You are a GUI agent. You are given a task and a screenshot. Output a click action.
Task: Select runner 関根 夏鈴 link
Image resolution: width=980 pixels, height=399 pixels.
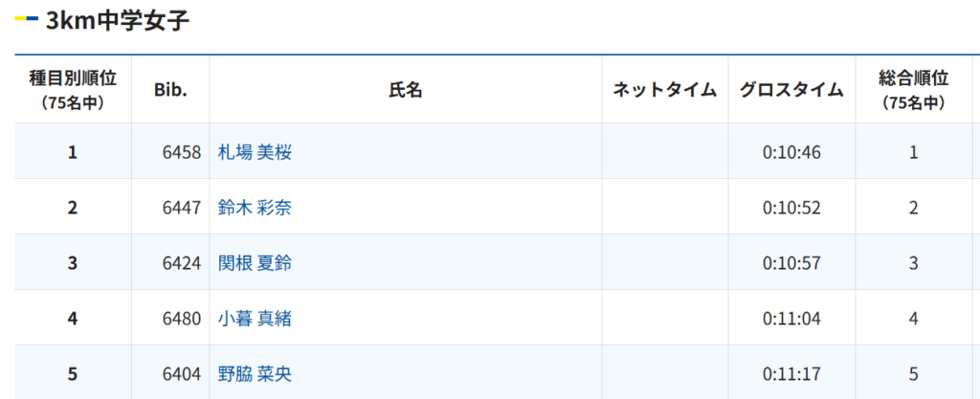coord(255,263)
